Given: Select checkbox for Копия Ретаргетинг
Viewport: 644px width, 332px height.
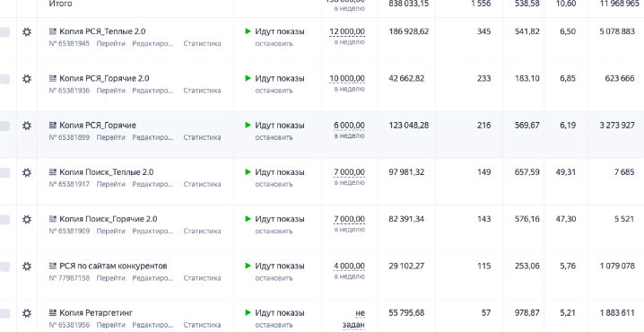Looking at the screenshot, I should coord(4,313).
